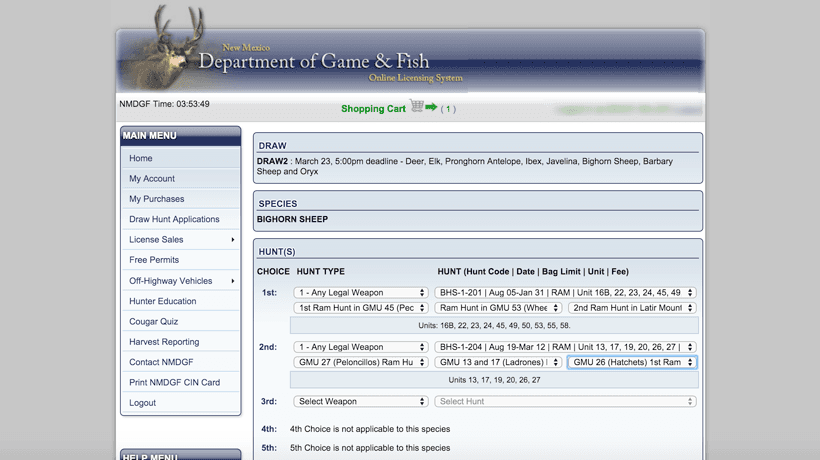Open the GMU 26 (Hatchets) dropdown
Viewport: 820px width, 460px height.
point(632,362)
